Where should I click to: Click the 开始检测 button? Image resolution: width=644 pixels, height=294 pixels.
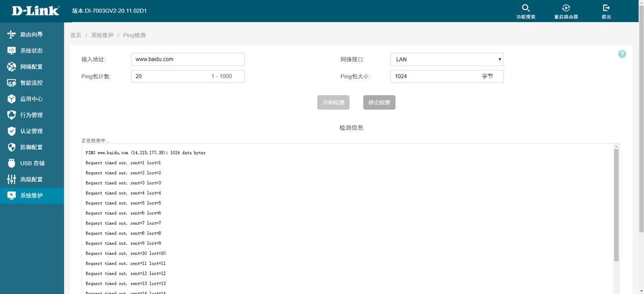tap(333, 102)
